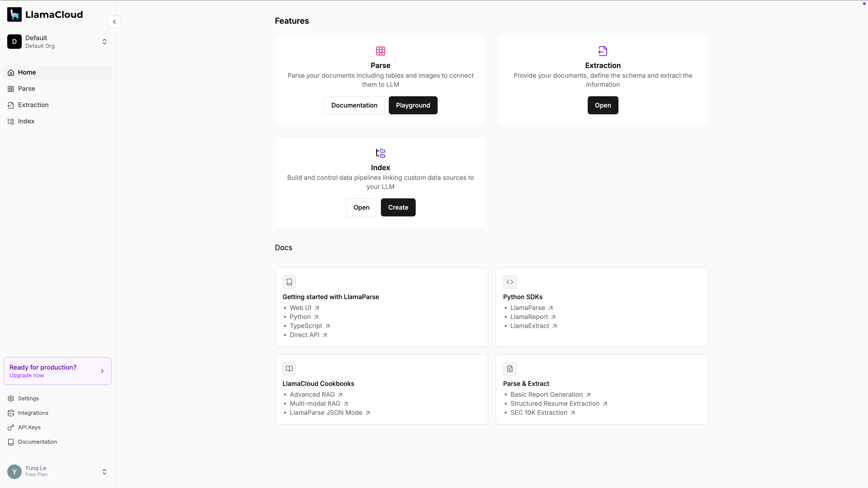The height and width of the screenshot is (488, 868).
Task: Click the code brackets icon above Python SDKs
Action: pos(510,282)
